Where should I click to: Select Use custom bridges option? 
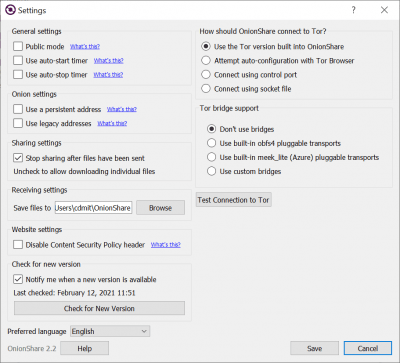pyautogui.click(x=211, y=171)
